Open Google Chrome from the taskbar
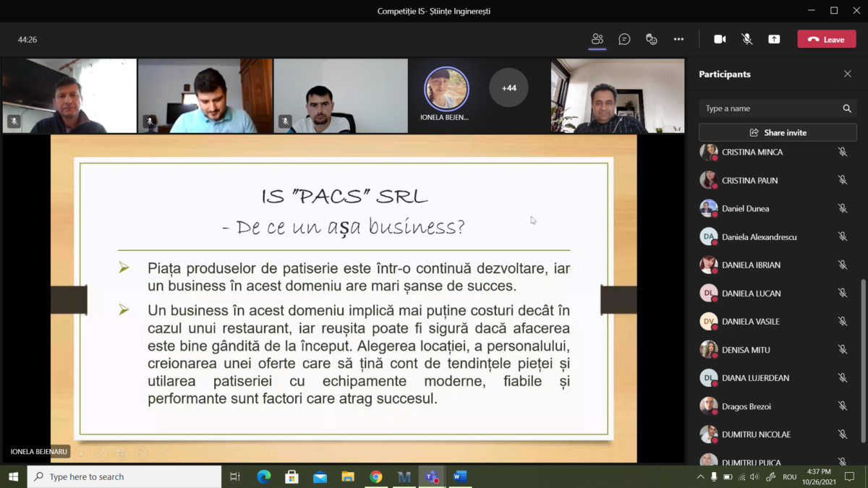868x488 pixels. coord(376,476)
